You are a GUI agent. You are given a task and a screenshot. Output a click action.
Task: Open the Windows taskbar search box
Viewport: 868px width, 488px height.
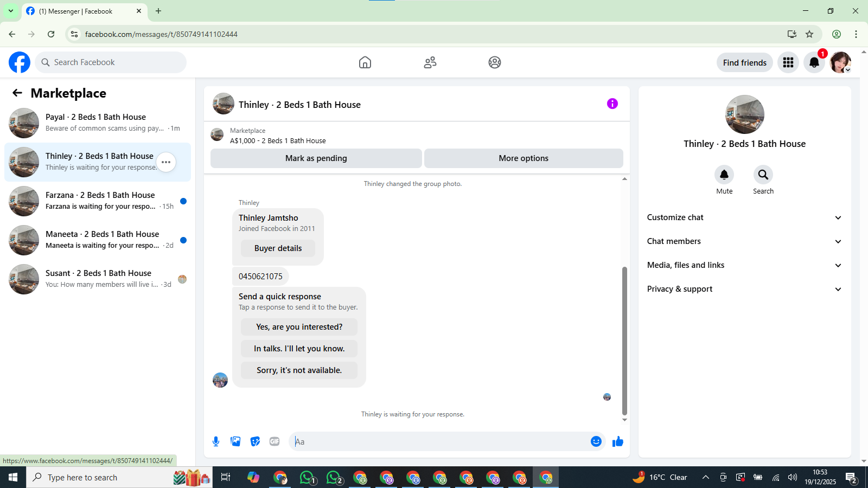coord(119,477)
